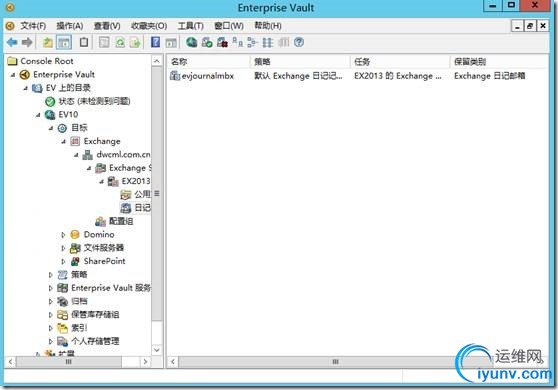Click the tree pane scroll-up arrow
Image resolution: width=558 pixels, height=390 pixels.
[x=157, y=61]
